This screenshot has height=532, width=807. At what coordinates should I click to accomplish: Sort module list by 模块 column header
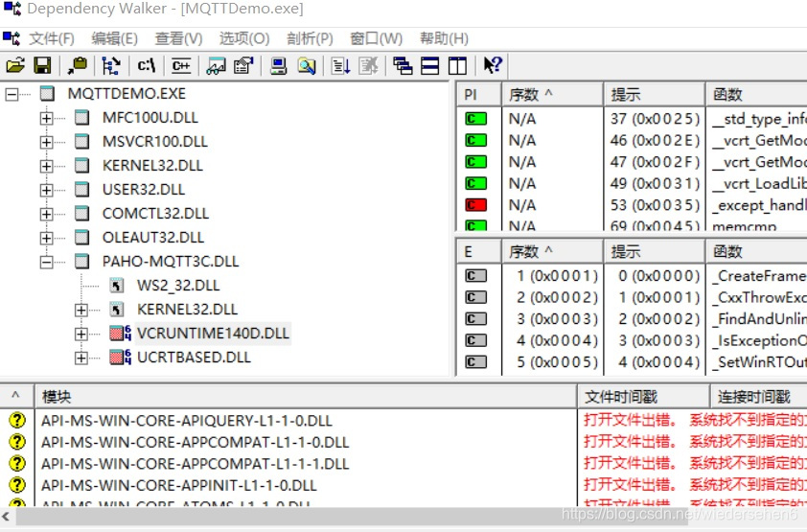[x=306, y=397]
